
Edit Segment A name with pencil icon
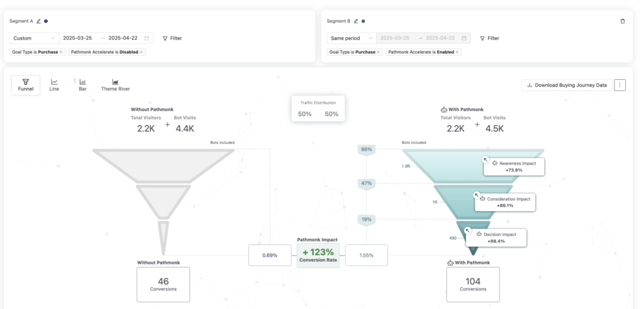click(x=38, y=21)
